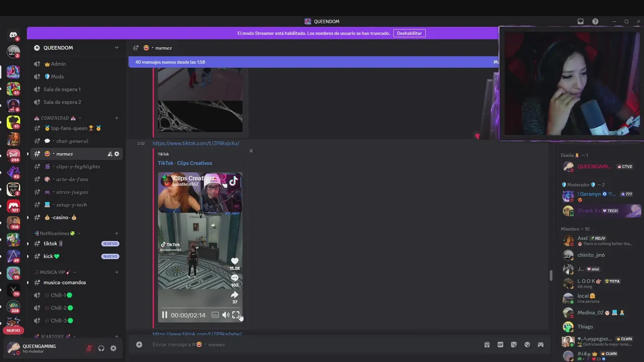This screenshot has height=362, width=644.
Task: Remove the TikTok embed with X
Action: (x=251, y=151)
